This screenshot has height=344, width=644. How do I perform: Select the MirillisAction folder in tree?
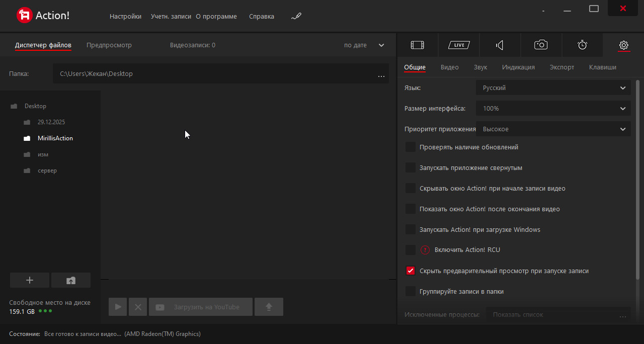[x=55, y=138]
